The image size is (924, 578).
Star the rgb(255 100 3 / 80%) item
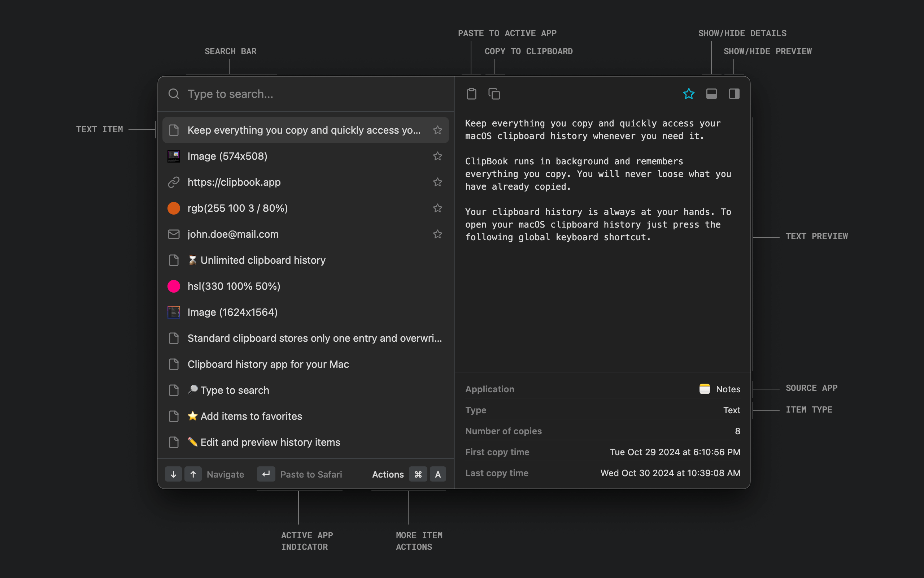point(437,208)
